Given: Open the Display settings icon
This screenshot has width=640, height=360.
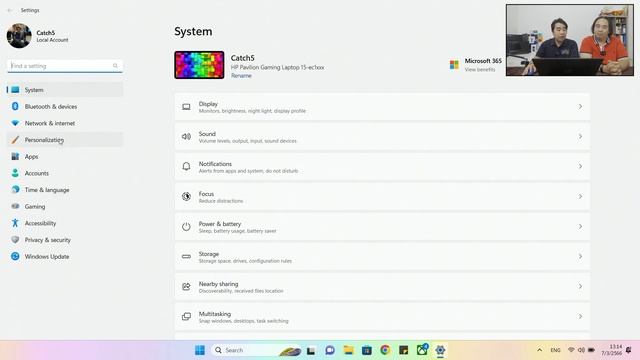Looking at the screenshot, I should (186, 107).
